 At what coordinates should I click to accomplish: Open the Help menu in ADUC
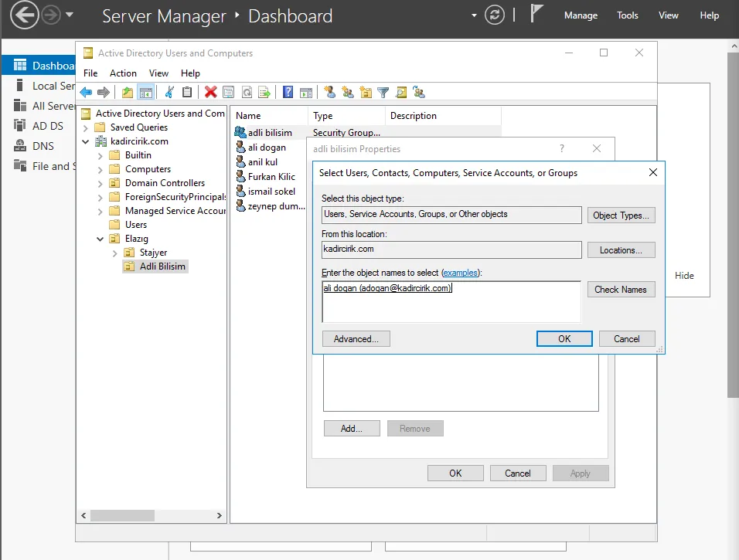pyautogui.click(x=190, y=73)
